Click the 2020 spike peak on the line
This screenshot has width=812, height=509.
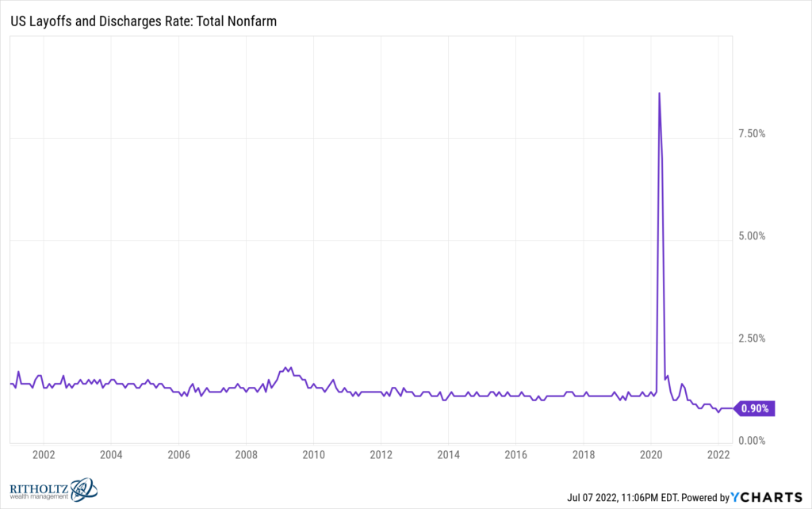point(659,94)
